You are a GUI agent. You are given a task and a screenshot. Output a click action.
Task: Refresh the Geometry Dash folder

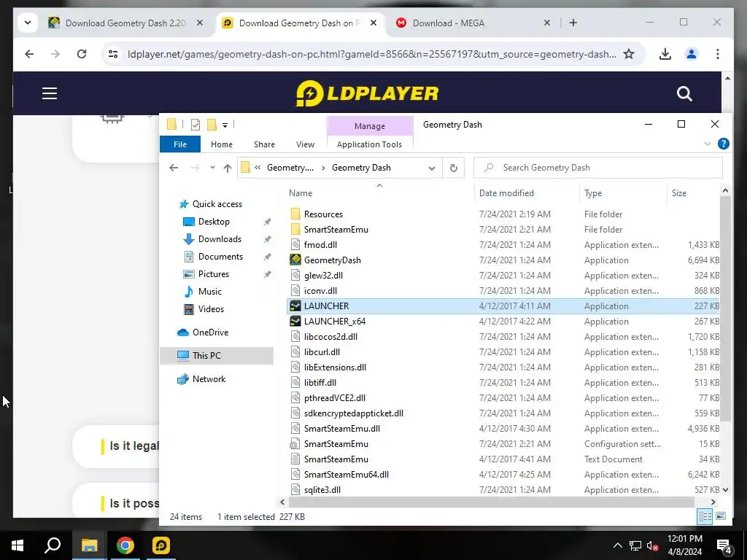pyautogui.click(x=454, y=168)
